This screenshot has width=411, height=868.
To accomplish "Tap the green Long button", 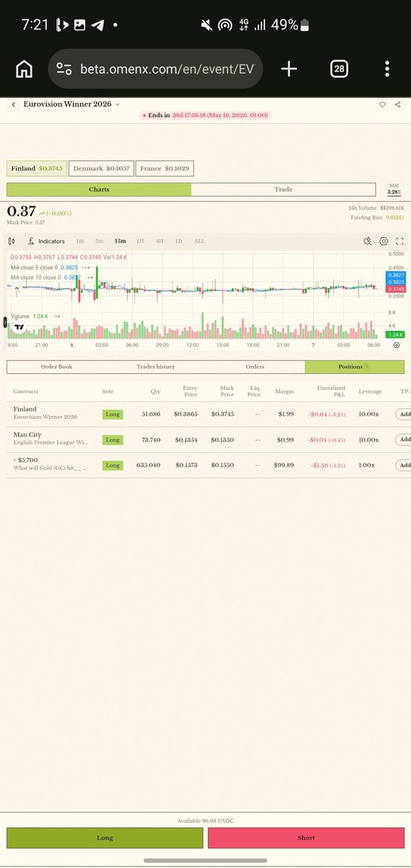I will coord(105,838).
